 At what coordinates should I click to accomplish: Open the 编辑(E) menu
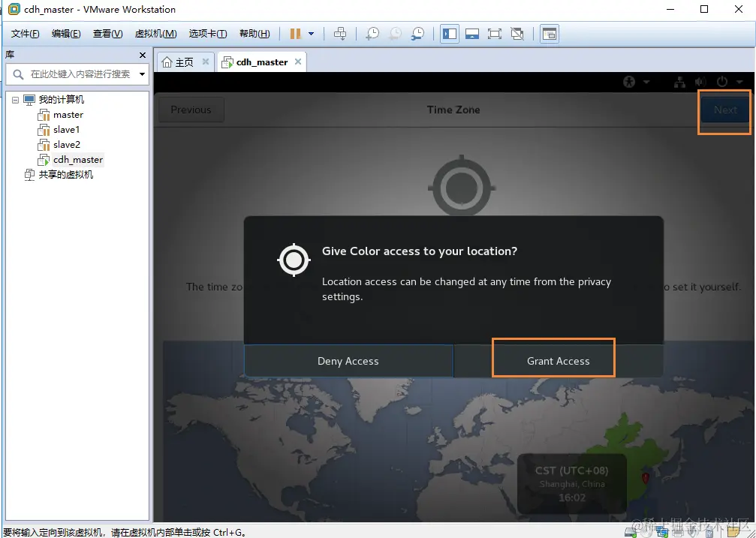pyautogui.click(x=66, y=34)
